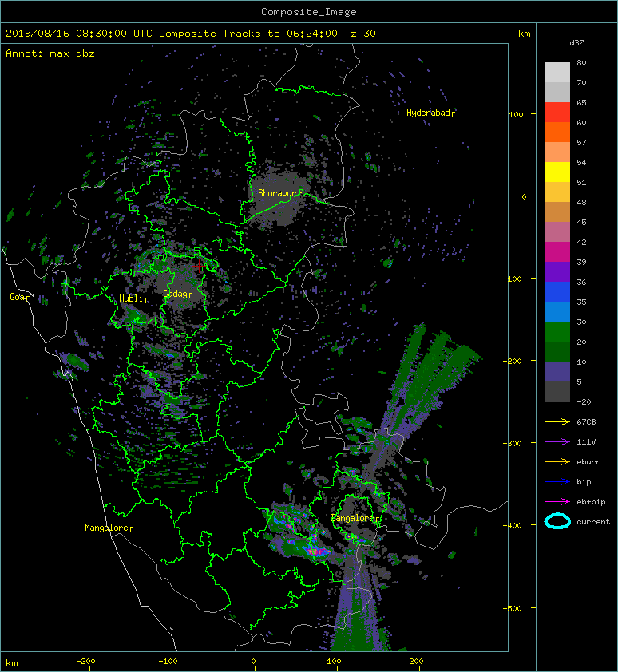Pick the light gray 80–70 dBZ swatch
The width and height of the screenshot is (618, 672).
557,73
